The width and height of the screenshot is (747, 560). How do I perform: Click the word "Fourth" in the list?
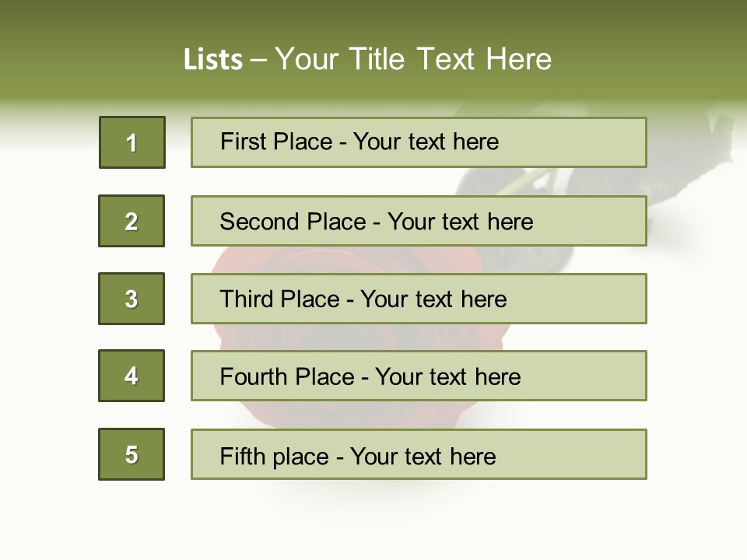(x=254, y=377)
